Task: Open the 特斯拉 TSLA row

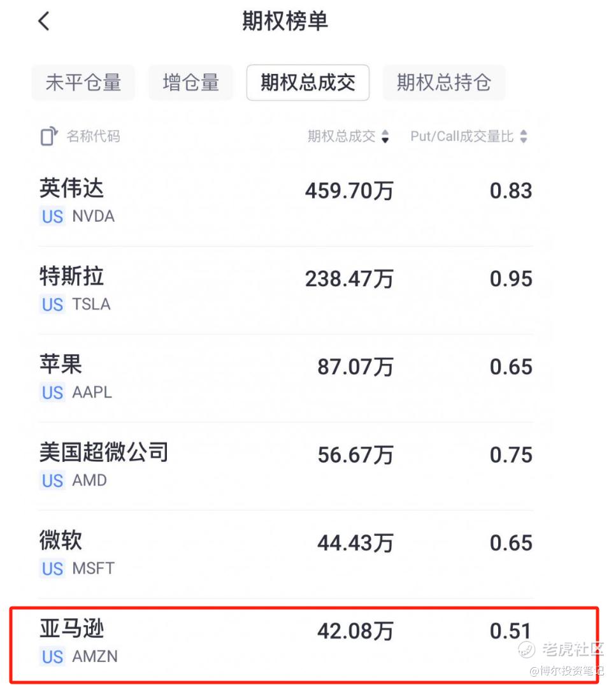Action: [286, 290]
